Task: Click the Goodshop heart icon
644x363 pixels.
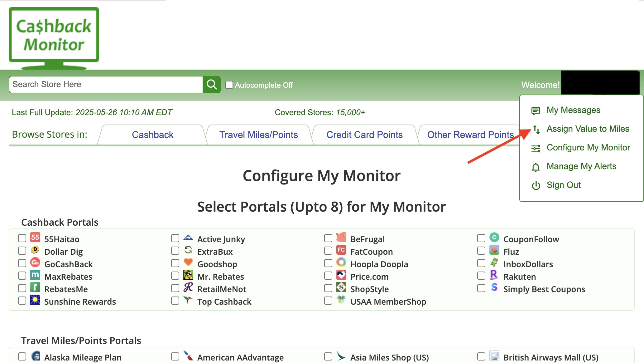Action: click(188, 262)
